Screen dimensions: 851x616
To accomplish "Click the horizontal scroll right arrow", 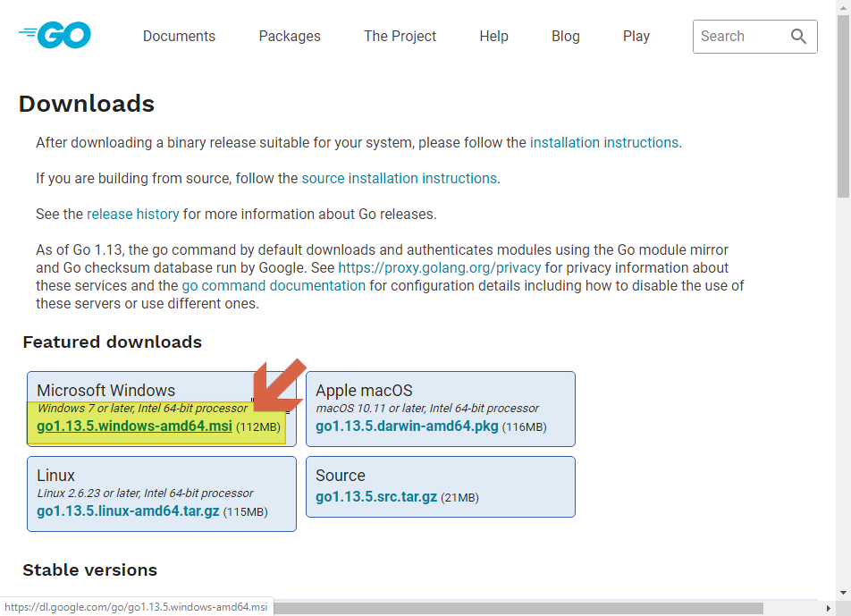I will tap(828, 609).
